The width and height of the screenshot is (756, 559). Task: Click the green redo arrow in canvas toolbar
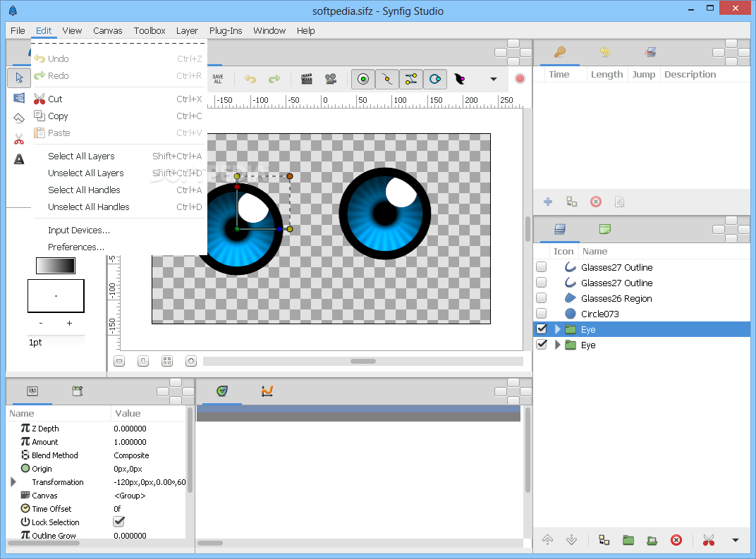point(274,79)
